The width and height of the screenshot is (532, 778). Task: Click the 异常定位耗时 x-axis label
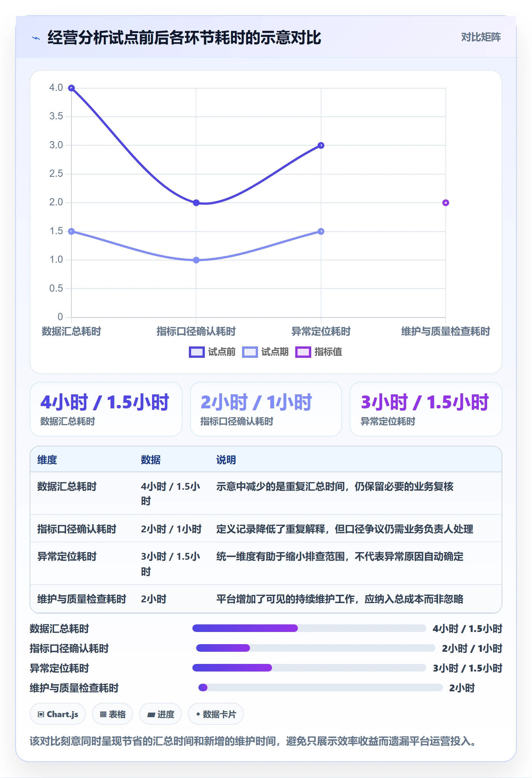pyautogui.click(x=321, y=332)
